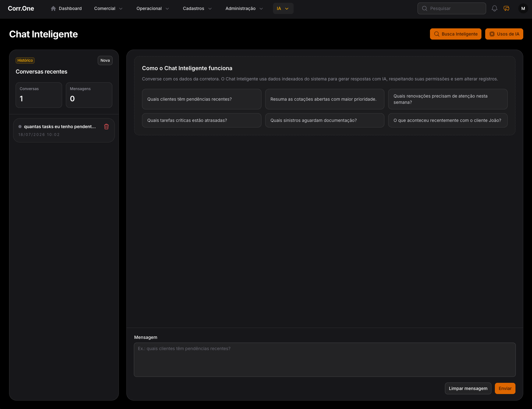
Task: Pick 'O que aconteceu recentemente com o cliente João?'
Action: (x=448, y=120)
